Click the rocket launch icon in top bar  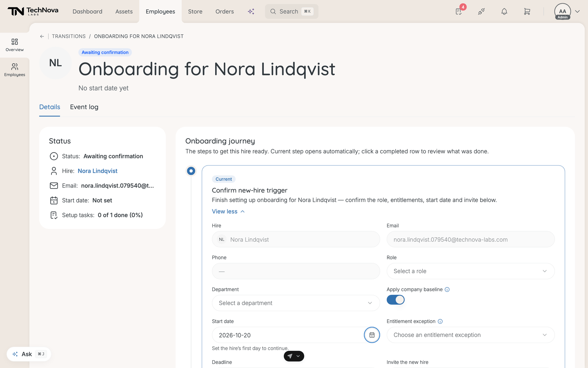tap(481, 11)
